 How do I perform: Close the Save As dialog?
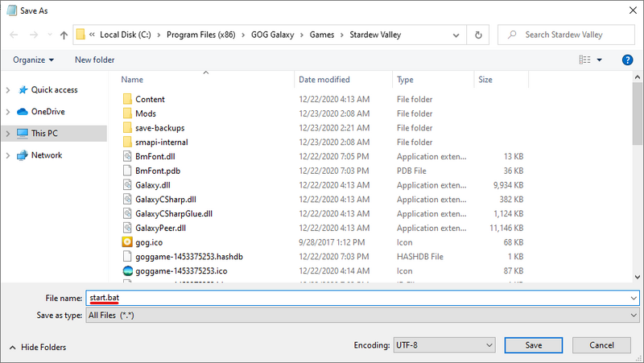633,10
